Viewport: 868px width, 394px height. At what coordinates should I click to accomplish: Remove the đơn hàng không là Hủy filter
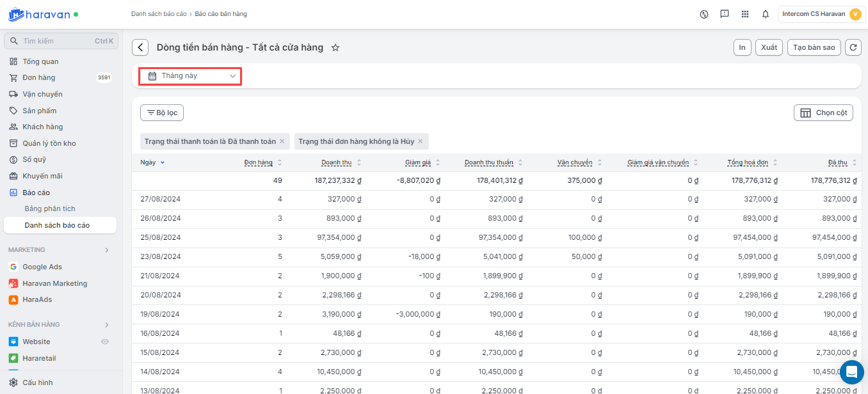click(x=421, y=141)
